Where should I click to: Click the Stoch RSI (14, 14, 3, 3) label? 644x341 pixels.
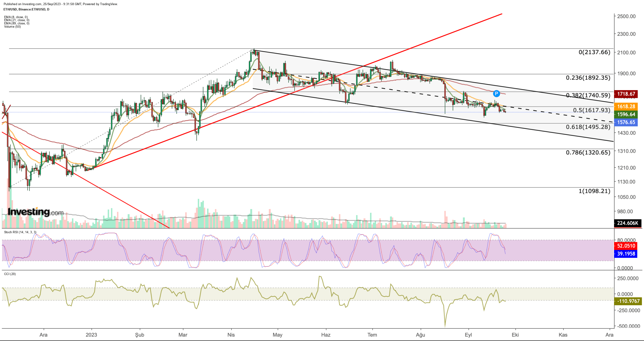pyautogui.click(x=20, y=232)
